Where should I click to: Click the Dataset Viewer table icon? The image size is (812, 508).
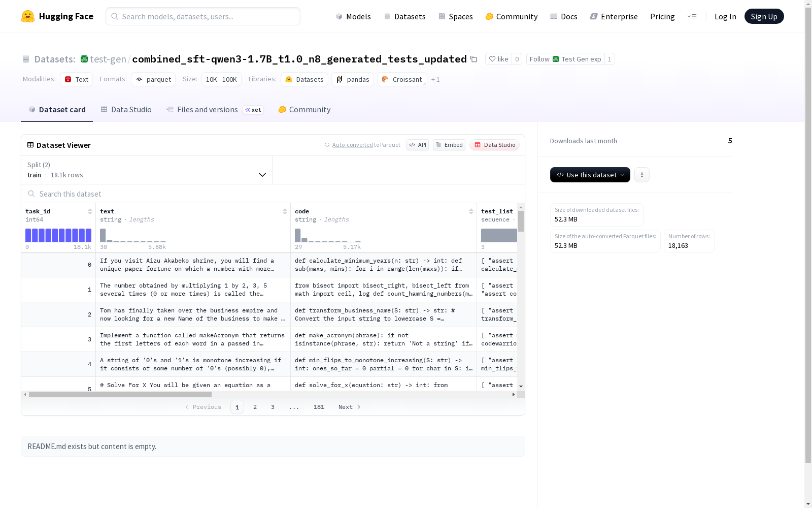pos(30,145)
